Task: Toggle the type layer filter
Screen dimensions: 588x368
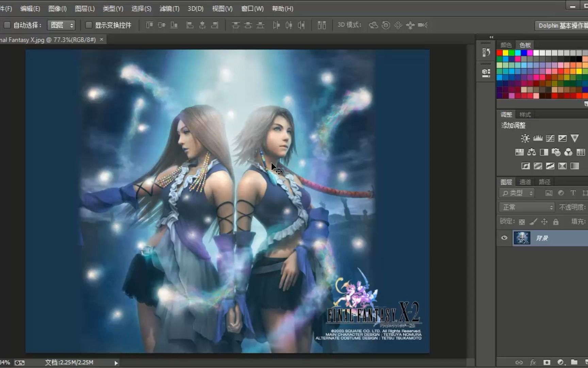Action: point(573,193)
